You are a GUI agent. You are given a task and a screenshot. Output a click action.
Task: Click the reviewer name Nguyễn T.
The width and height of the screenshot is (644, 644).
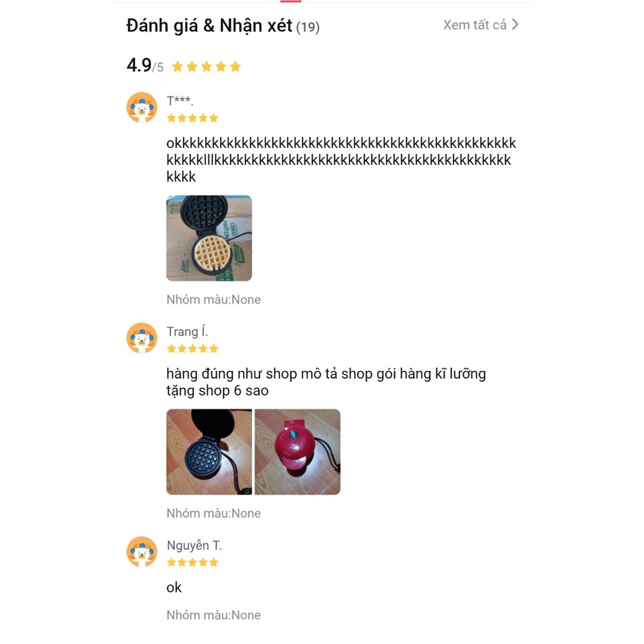[194, 545]
